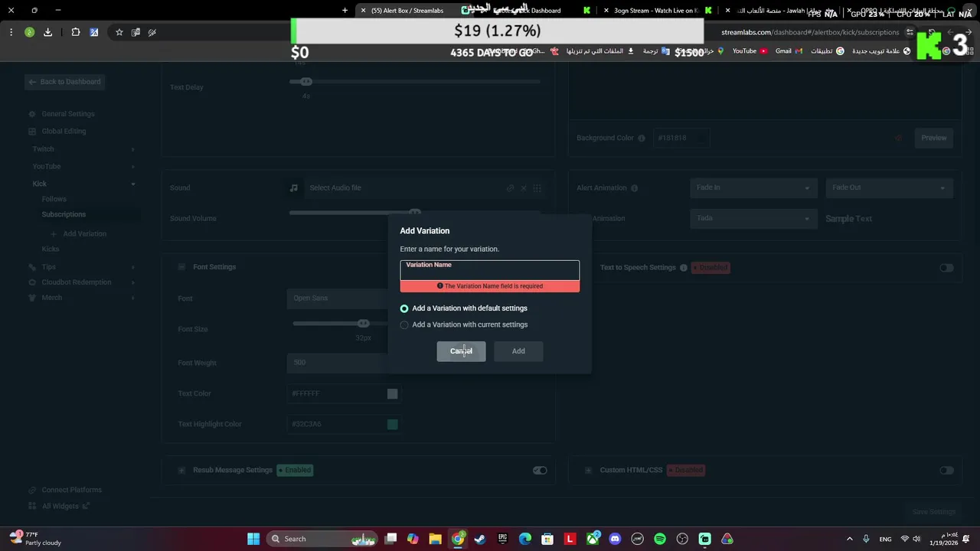Click the info icon next to Text to Speech Settings
This screenshot has width=980, height=551.
pyautogui.click(x=684, y=268)
